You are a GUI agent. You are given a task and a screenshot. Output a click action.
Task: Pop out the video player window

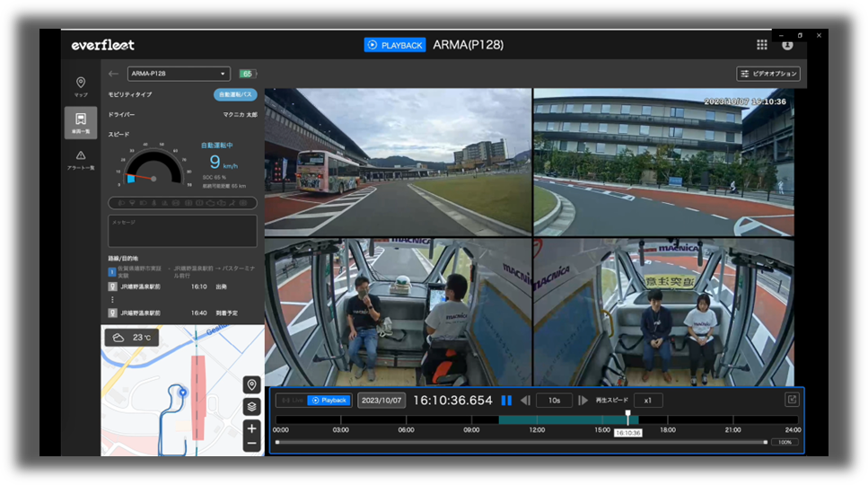(x=792, y=401)
